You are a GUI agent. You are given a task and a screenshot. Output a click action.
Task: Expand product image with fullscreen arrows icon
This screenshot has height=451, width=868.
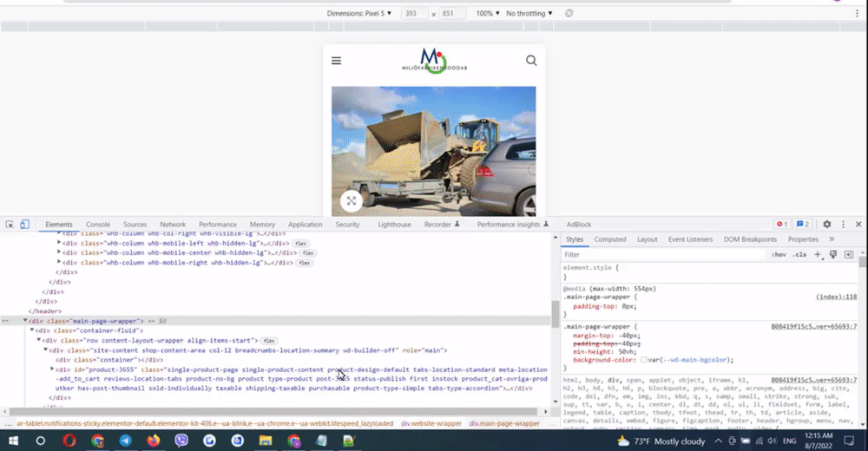coord(351,201)
